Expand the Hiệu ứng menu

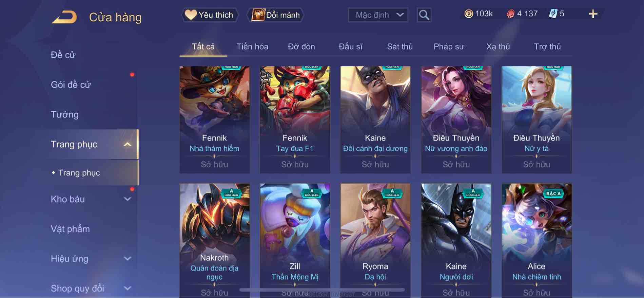127,259
